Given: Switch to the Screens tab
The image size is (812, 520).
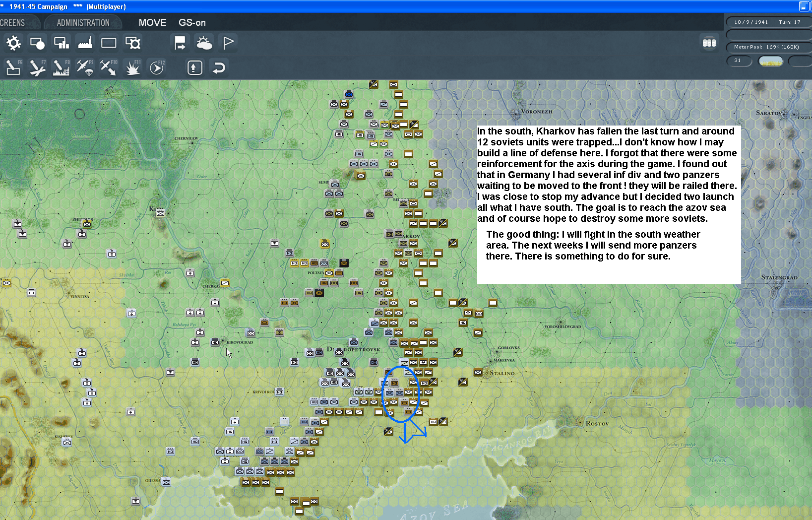Looking at the screenshot, I should click(x=13, y=23).
